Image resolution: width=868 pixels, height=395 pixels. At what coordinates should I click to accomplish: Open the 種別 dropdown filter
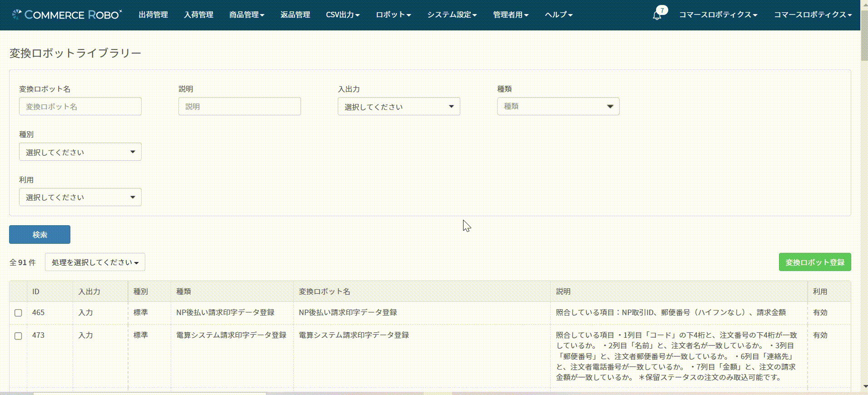tap(80, 152)
